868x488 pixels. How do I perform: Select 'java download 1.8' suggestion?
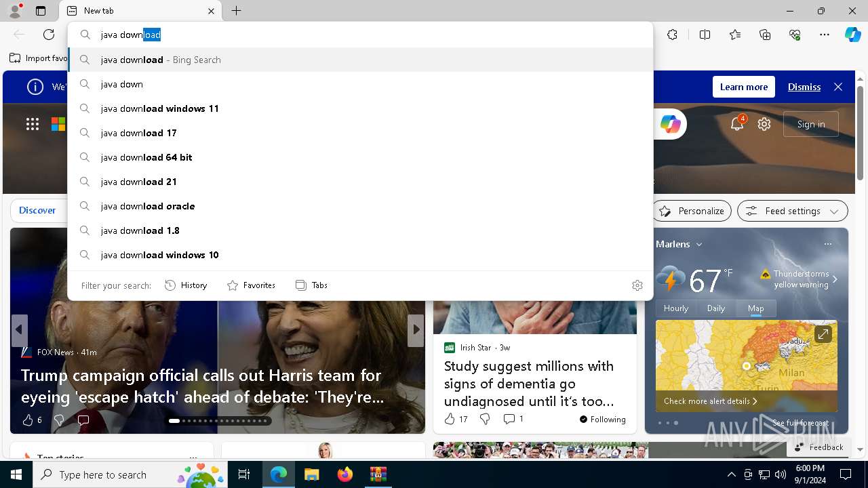[361, 230]
